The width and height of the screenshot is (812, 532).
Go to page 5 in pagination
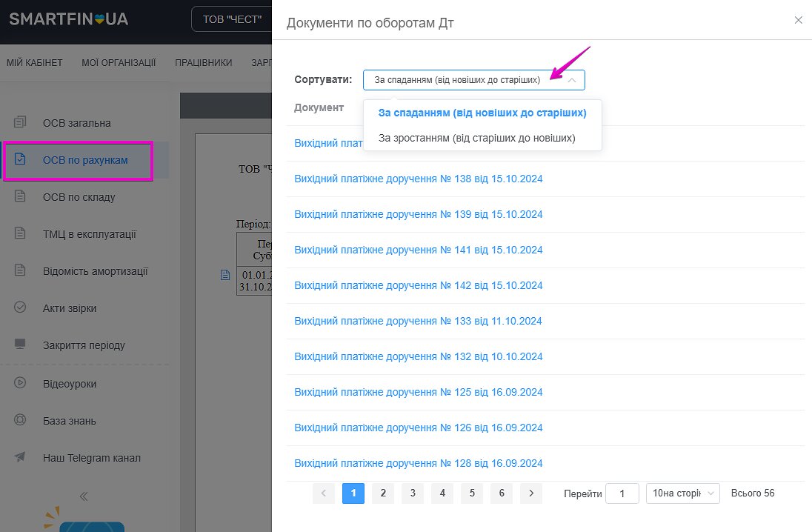472,493
